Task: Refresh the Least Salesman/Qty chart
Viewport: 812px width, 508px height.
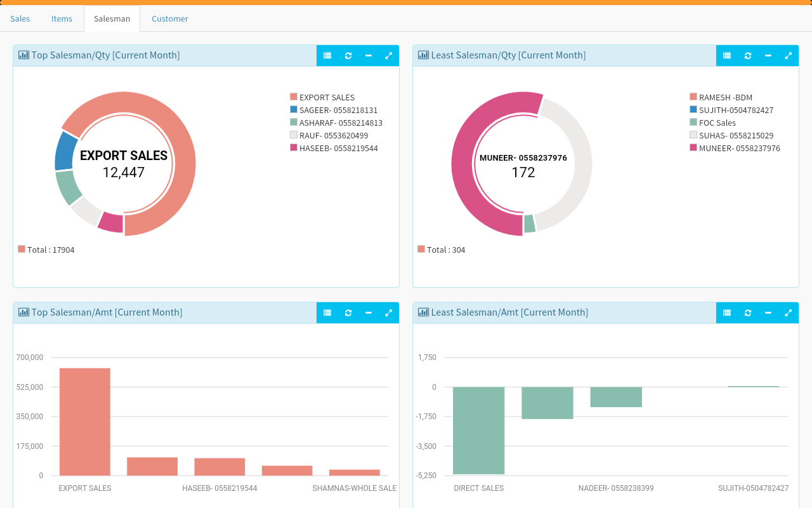Action: (748, 56)
